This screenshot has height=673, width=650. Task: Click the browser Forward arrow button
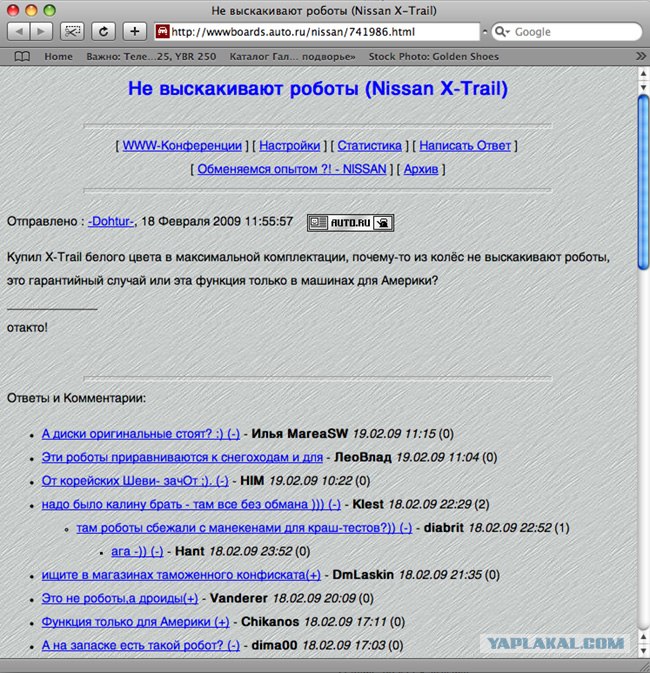[x=42, y=32]
